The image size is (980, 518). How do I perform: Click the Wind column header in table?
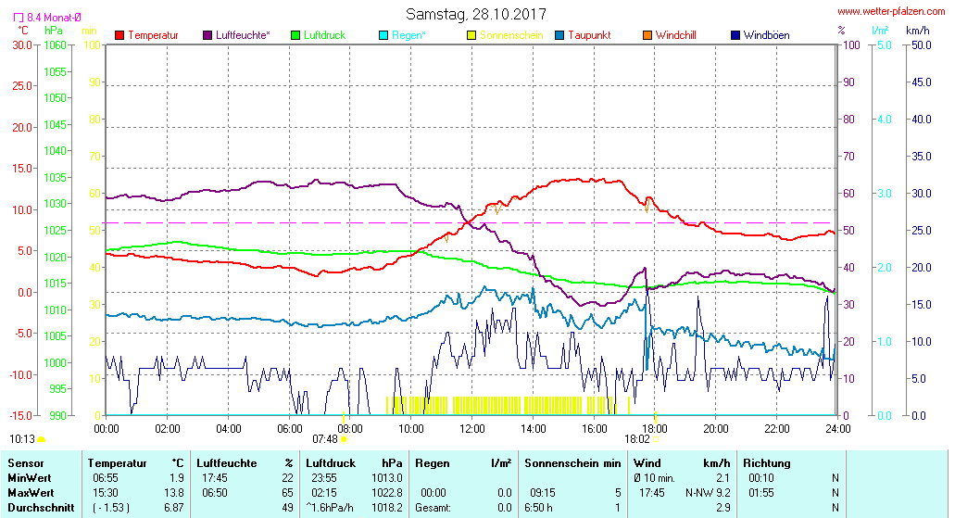647,463
